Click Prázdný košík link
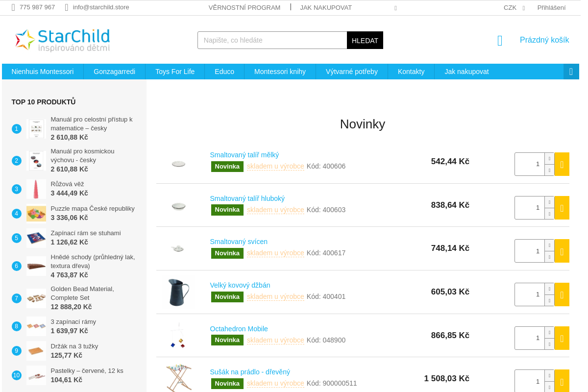 pos(544,40)
